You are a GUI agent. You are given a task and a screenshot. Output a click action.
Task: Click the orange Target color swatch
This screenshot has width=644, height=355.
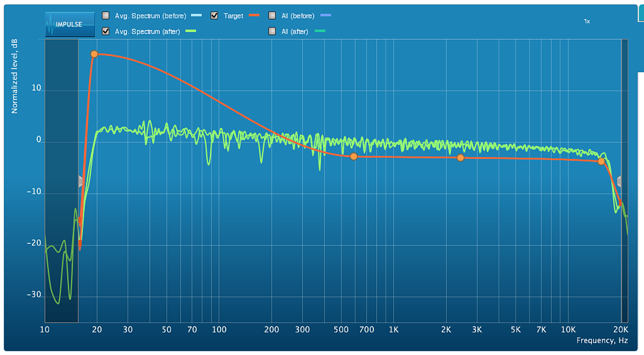pyautogui.click(x=254, y=15)
